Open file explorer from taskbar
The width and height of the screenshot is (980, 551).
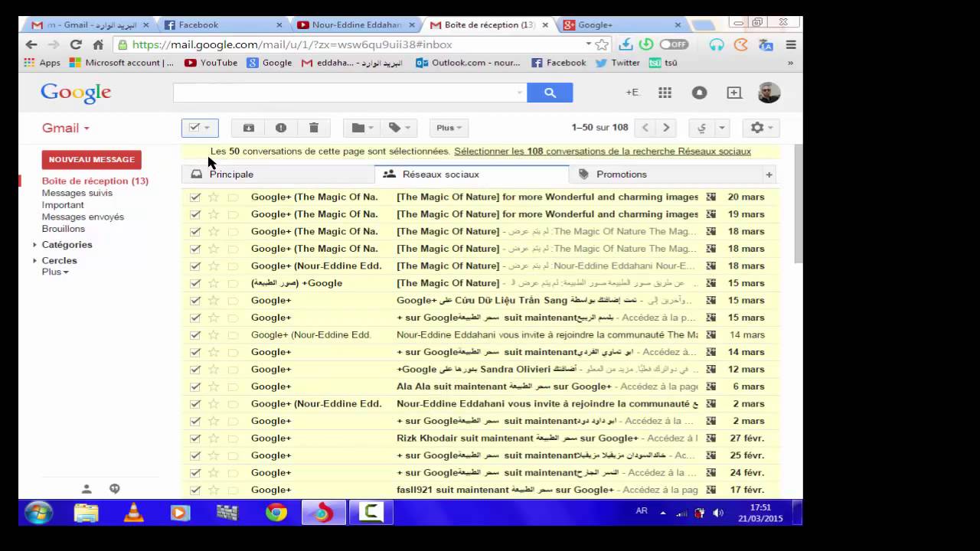click(86, 512)
